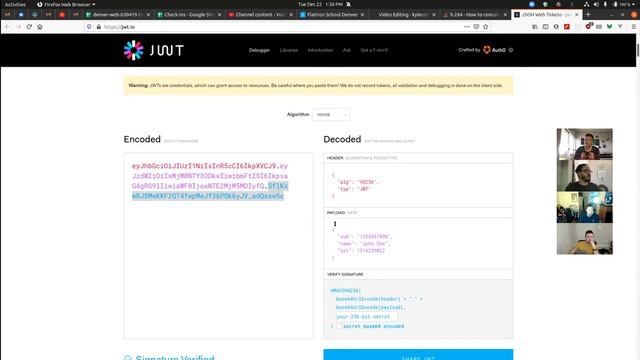Click the Header JSON editor area

pos(418,185)
